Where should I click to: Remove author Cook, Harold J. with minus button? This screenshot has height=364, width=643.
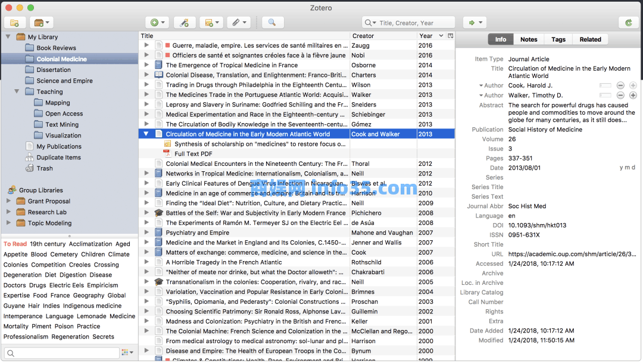620,85
